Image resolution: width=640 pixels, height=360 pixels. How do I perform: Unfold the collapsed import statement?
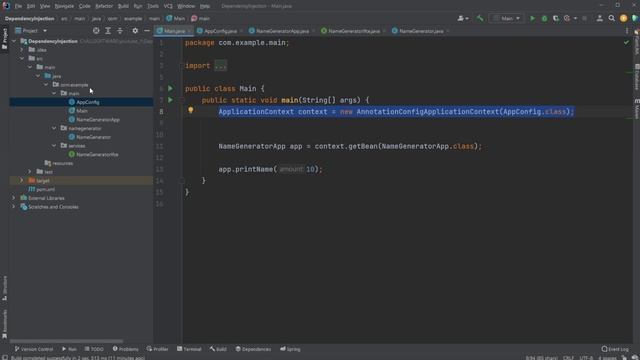pyautogui.click(x=220, y=66)
